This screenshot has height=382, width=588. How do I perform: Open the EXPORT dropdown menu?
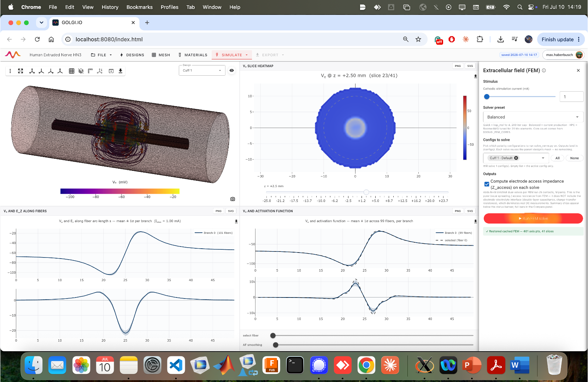click(x=270, y=55)
